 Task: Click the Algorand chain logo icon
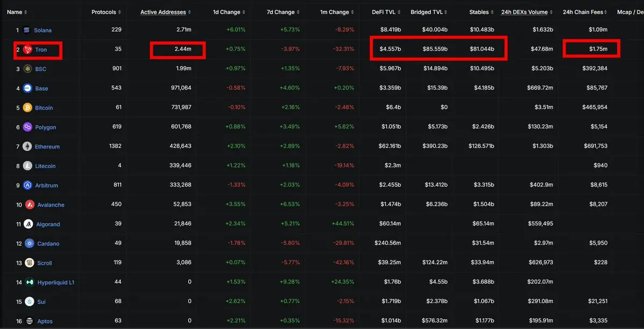(28, 224)
